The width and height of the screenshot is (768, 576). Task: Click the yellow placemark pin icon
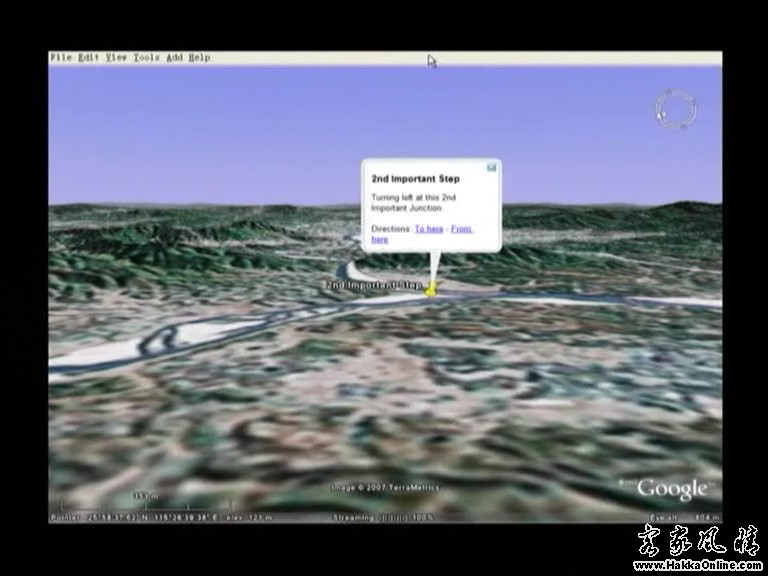click(x=431, y=290)
